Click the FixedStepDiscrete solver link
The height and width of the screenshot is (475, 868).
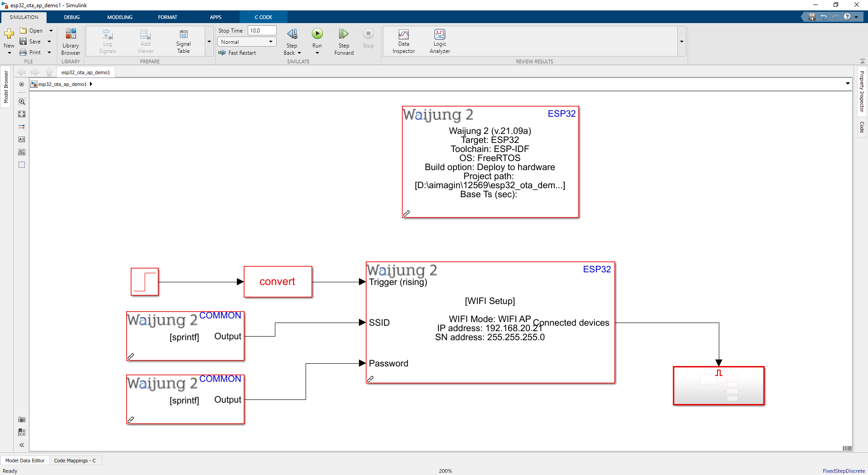[844, 471]
